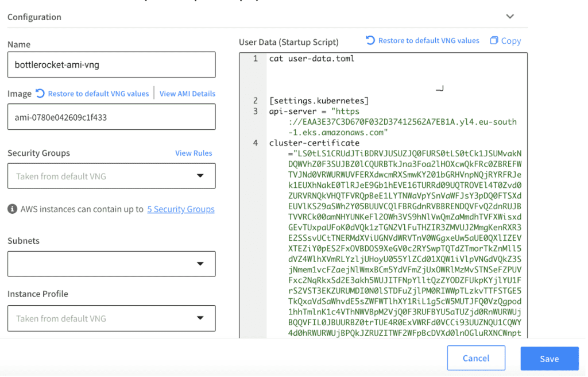Click the View Rules link
Screen dimensions: 588x377
point(194,153)
